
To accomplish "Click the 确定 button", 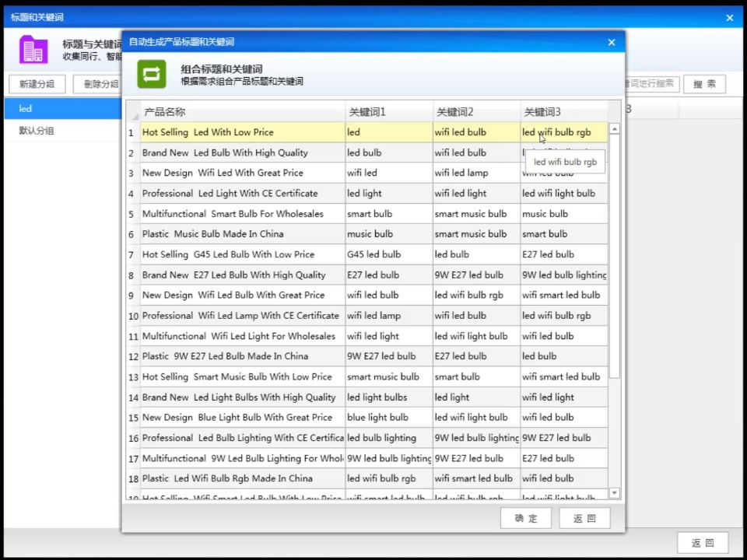I will pos(526,518).
